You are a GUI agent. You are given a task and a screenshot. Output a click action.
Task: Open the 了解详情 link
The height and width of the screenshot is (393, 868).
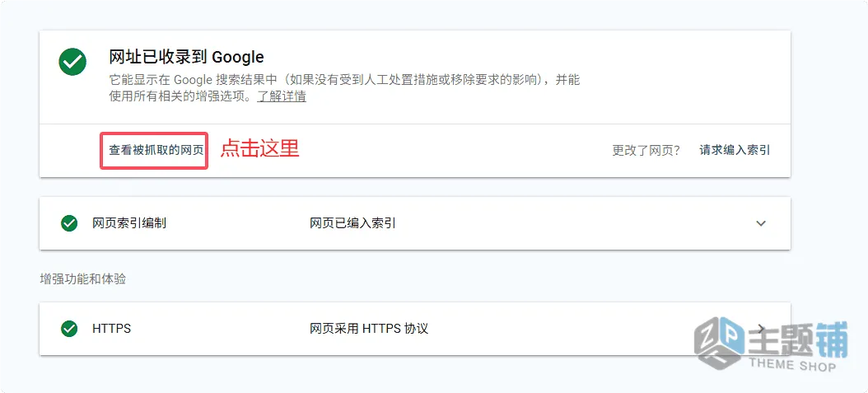[282, 96]
